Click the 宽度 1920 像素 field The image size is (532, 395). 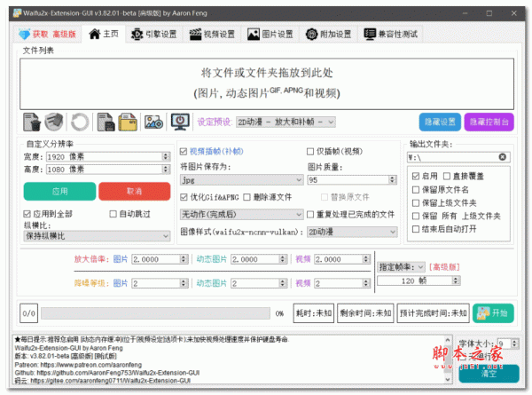[x=108, y=156]
